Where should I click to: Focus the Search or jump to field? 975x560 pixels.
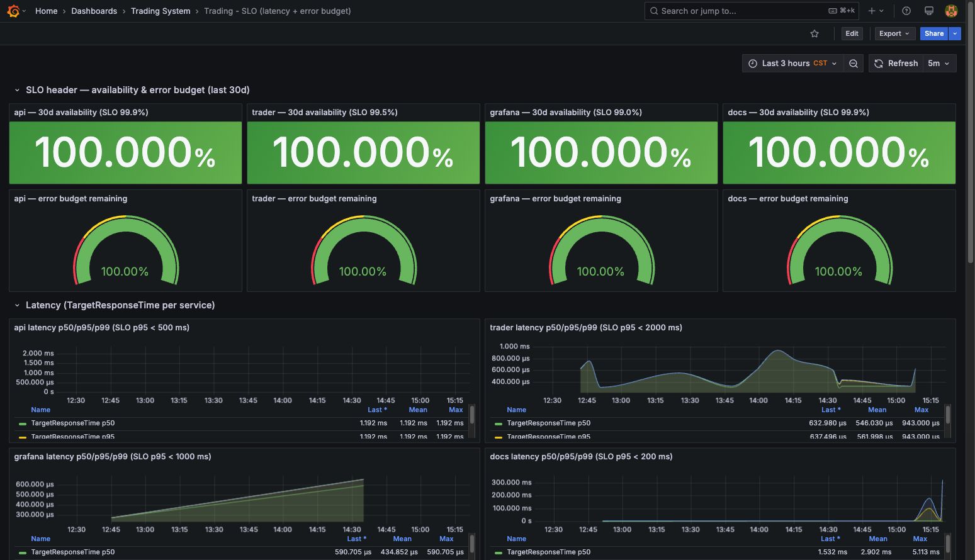click(x=752, y=11)
